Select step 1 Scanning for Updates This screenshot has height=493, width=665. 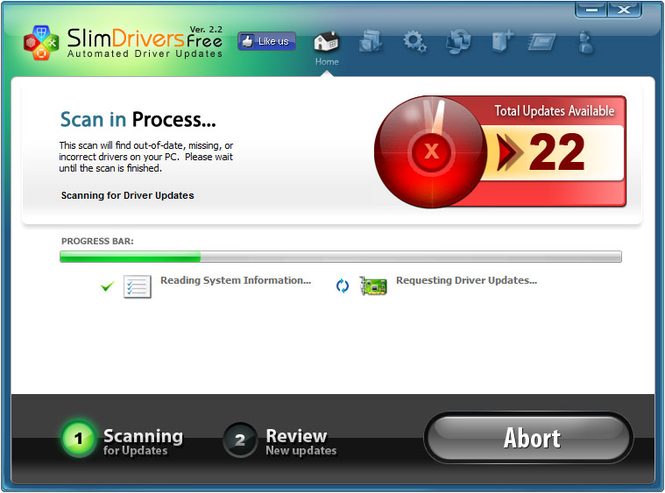tap(123, 440)
